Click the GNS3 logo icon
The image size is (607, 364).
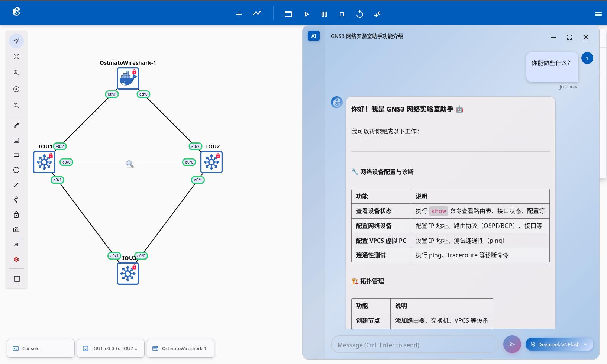[x=16, y=12]
